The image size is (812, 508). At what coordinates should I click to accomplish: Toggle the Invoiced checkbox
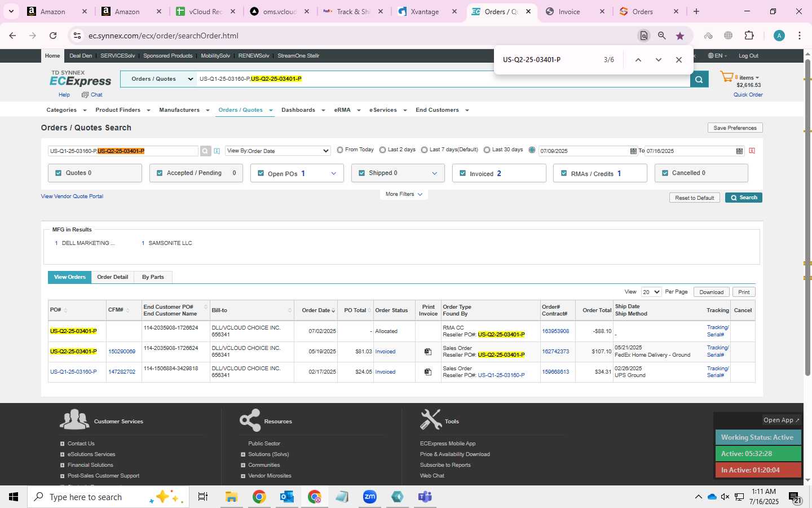[x=462, y=173]
